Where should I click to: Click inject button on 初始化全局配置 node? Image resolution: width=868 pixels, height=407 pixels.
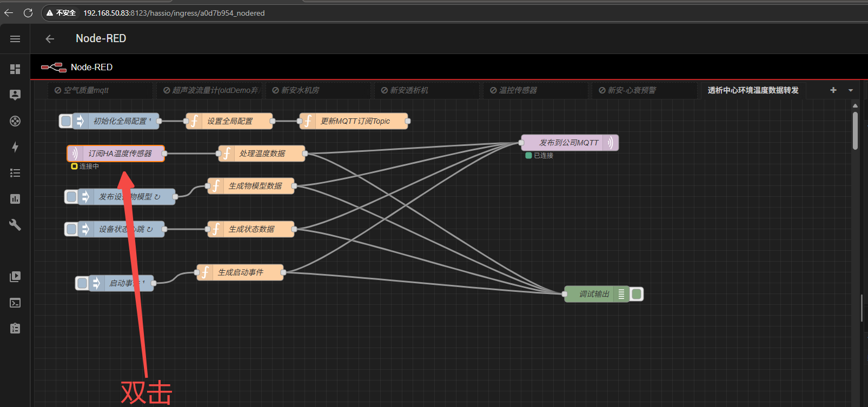tap(66, 121)
